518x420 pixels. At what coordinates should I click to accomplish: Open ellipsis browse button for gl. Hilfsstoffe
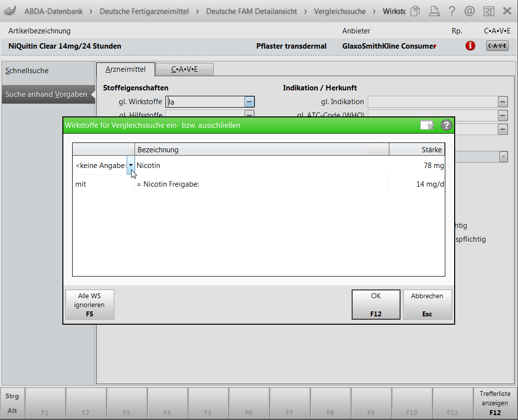(x=249, y=113)
